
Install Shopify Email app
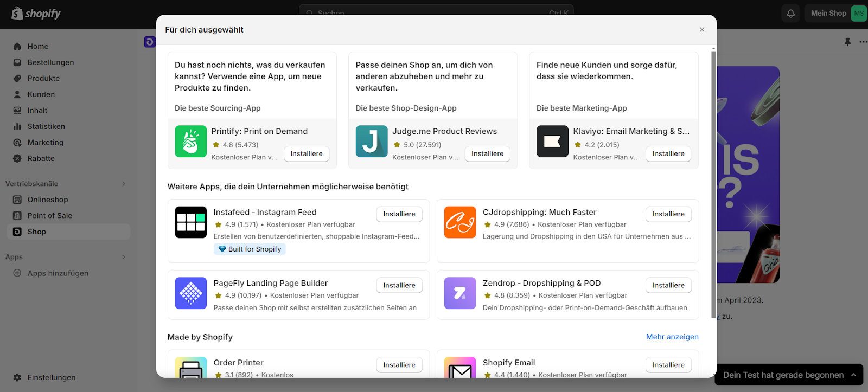[x=668, y=365]
